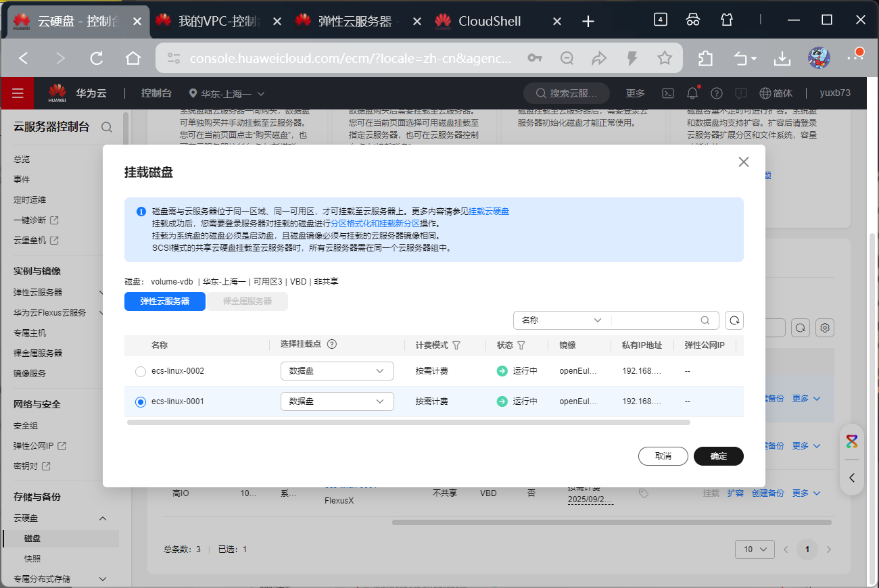This screenshot has width=879, height=588.
Task: Click the 取消 button
Action: (x=663, y=456)
